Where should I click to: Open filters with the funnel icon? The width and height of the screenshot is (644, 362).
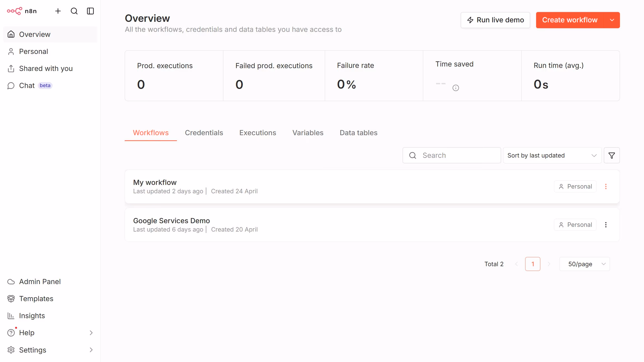612,155
